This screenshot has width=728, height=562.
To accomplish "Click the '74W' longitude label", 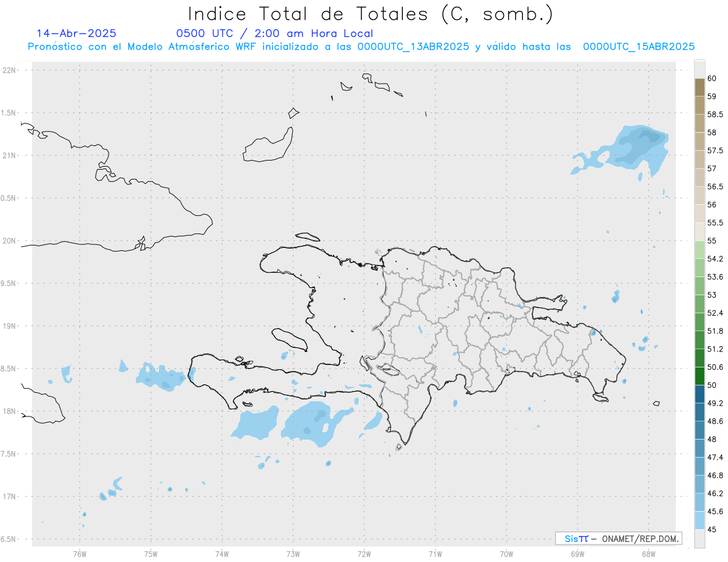I will click(222, 554).
